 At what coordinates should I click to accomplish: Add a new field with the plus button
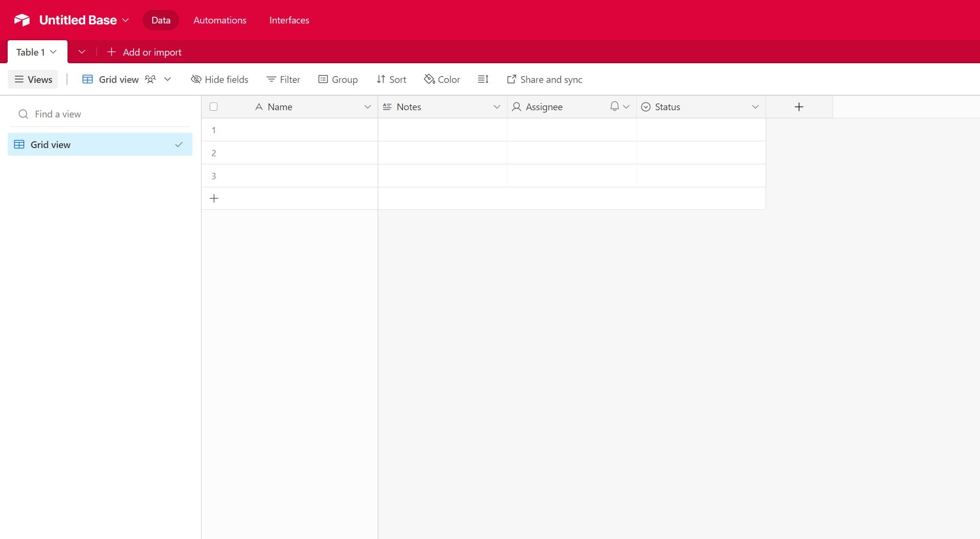coord(798,106)
